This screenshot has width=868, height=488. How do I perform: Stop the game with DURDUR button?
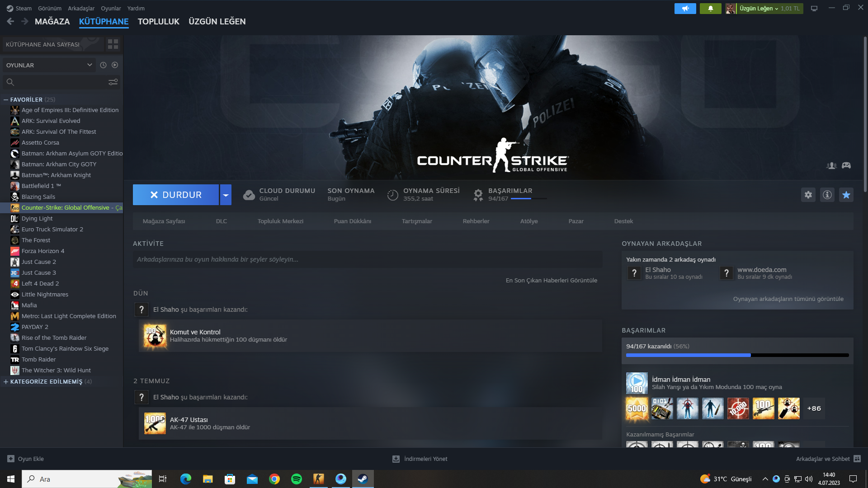tap(176, 195)
